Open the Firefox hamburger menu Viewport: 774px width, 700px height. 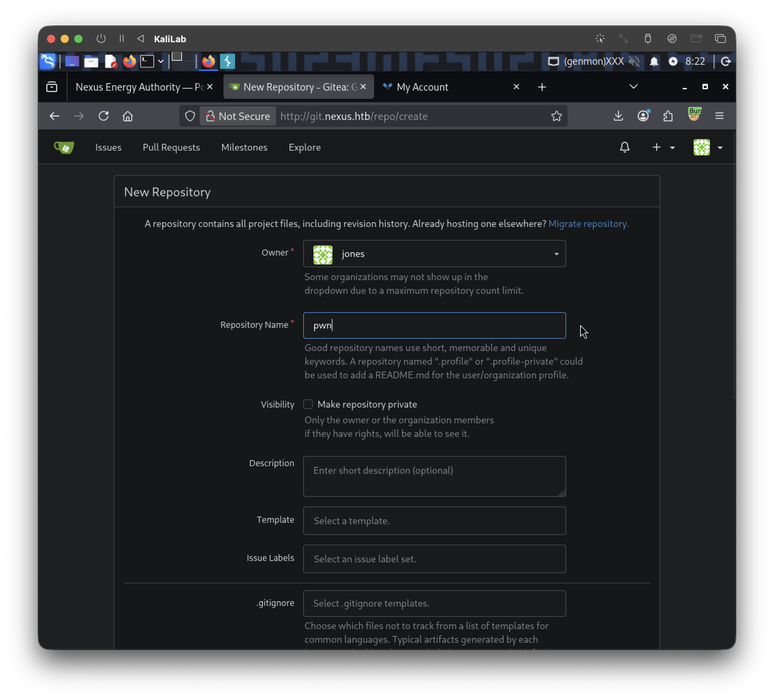coord(719,116)
